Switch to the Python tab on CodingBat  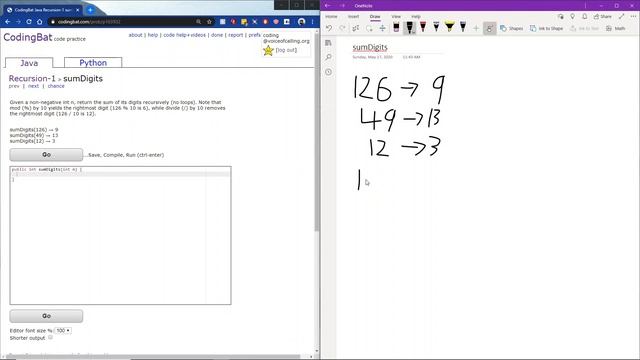click(93, 62)
